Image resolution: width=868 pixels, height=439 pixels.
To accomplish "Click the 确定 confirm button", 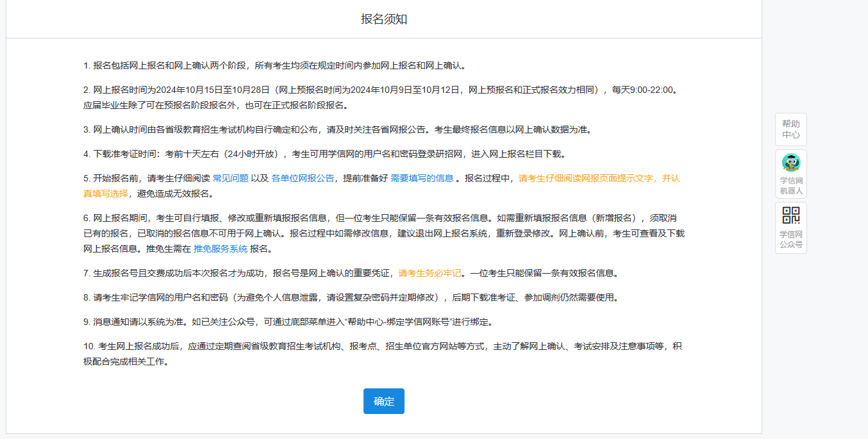I will [x=383, y=401].
